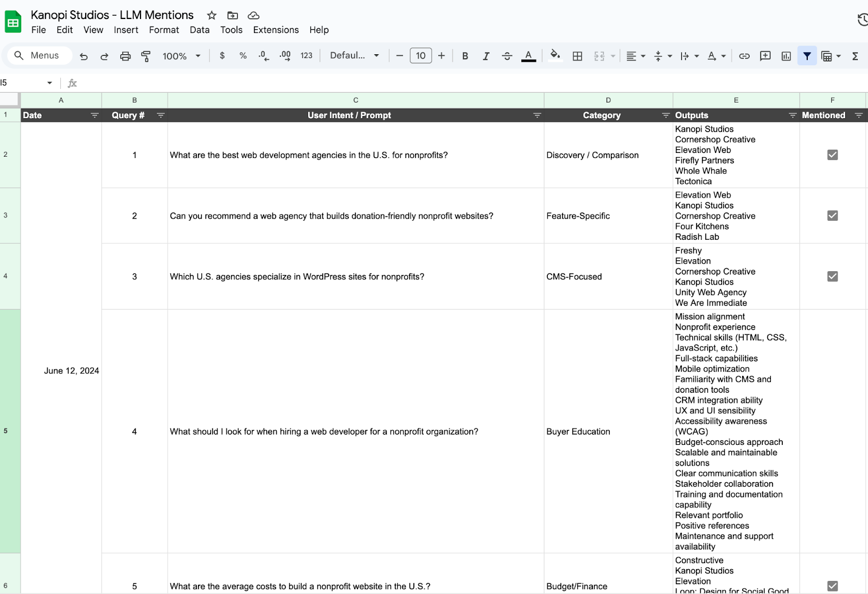Apply strikethrough formatting
Screen dimensions: 868x594
[507, 56]
